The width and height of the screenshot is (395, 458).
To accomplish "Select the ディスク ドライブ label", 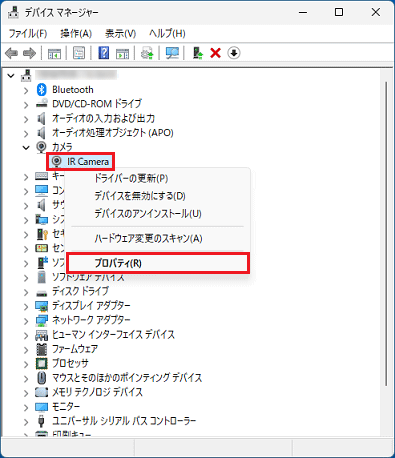I will click(x=80, y=291).
